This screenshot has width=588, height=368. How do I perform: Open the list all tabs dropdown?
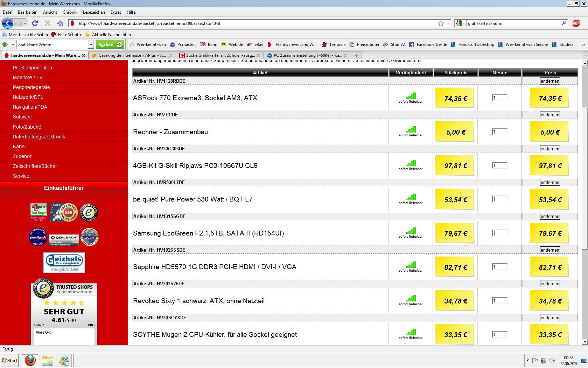(585, 55)
